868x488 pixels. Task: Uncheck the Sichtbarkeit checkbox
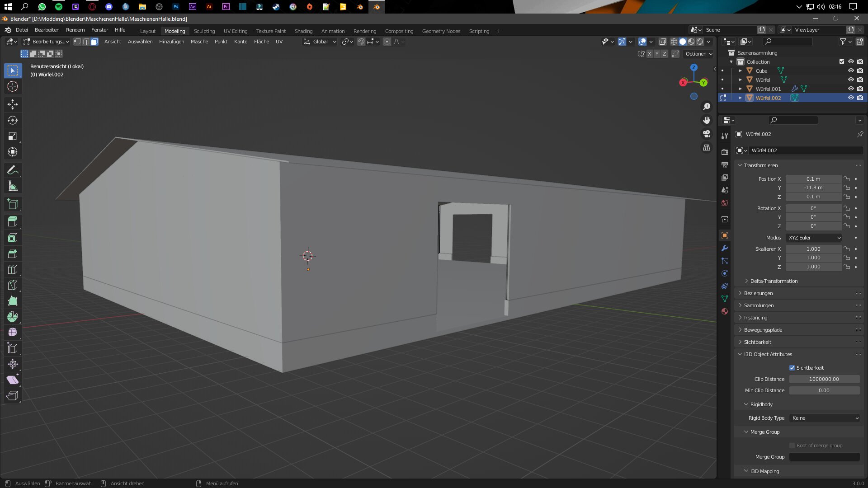pyautogui.click(x=792, y=368)
